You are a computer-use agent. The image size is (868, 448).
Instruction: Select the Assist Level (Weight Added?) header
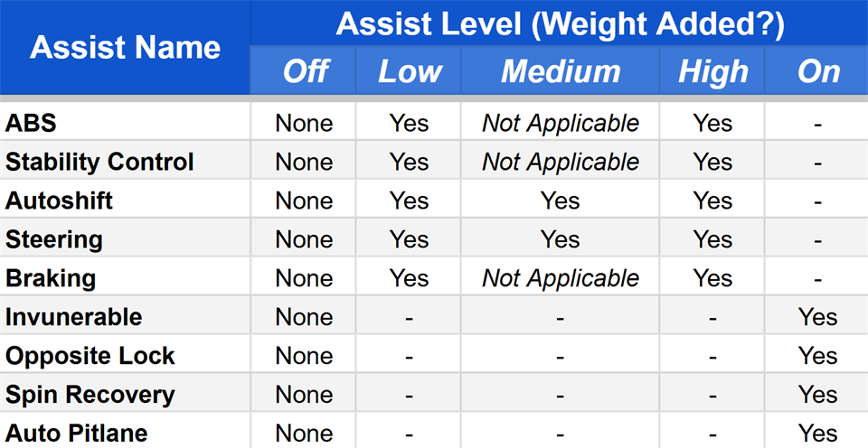pos(559,23)
